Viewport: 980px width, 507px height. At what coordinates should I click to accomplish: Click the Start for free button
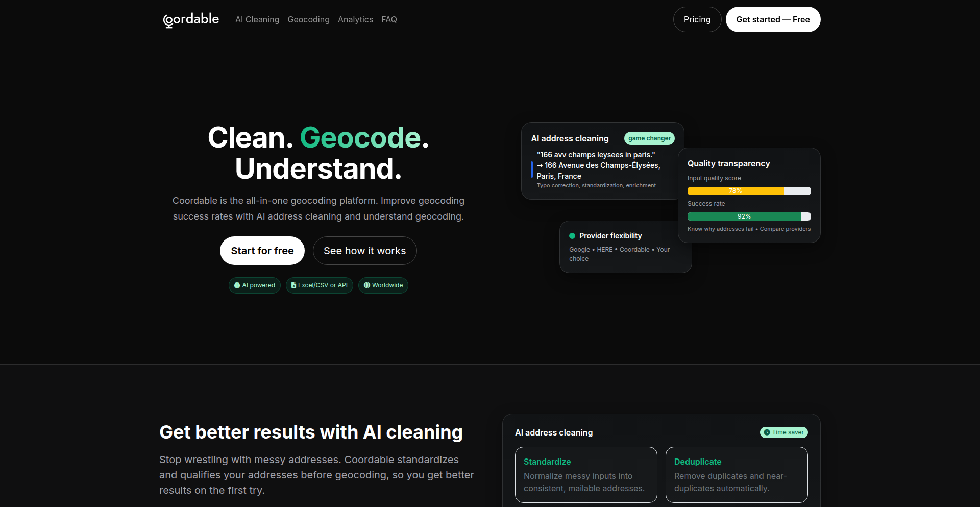[262, 251]
